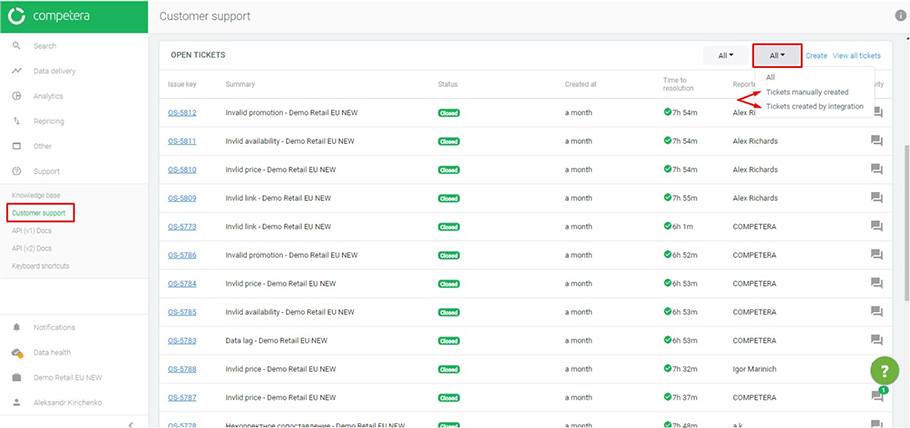Open ticket OS-5773
The width and height of the screenshot is (910, 428).
click(182, 226)
